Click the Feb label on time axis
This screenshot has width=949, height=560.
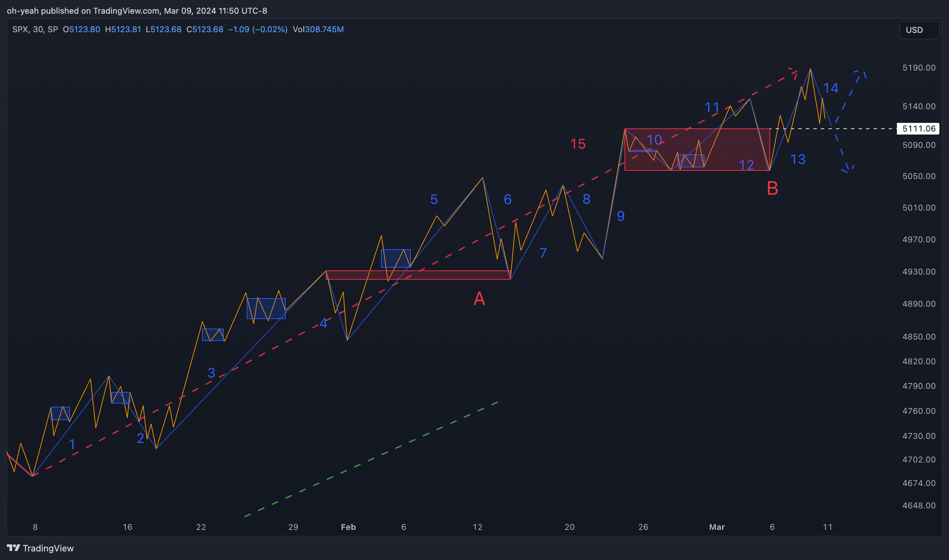pos(348,527)
